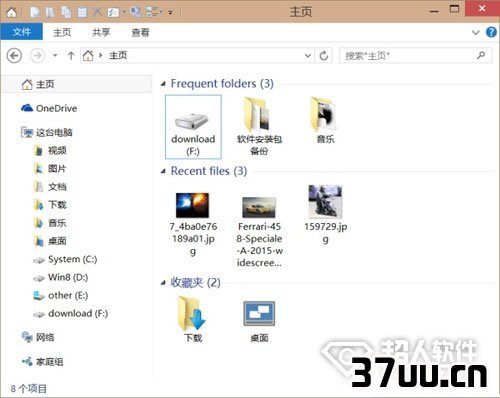
Task: Refresh the current folder view
Action: pyautogui.click(x=324, y=56)
